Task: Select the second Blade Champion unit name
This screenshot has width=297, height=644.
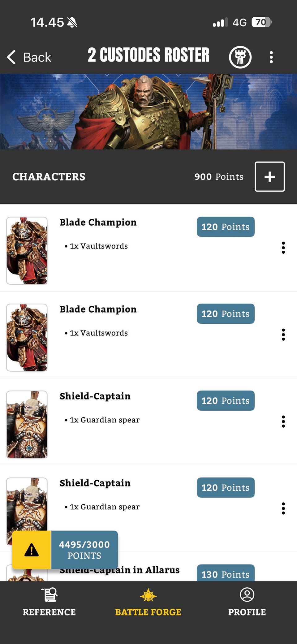Action: click(98, 309)
